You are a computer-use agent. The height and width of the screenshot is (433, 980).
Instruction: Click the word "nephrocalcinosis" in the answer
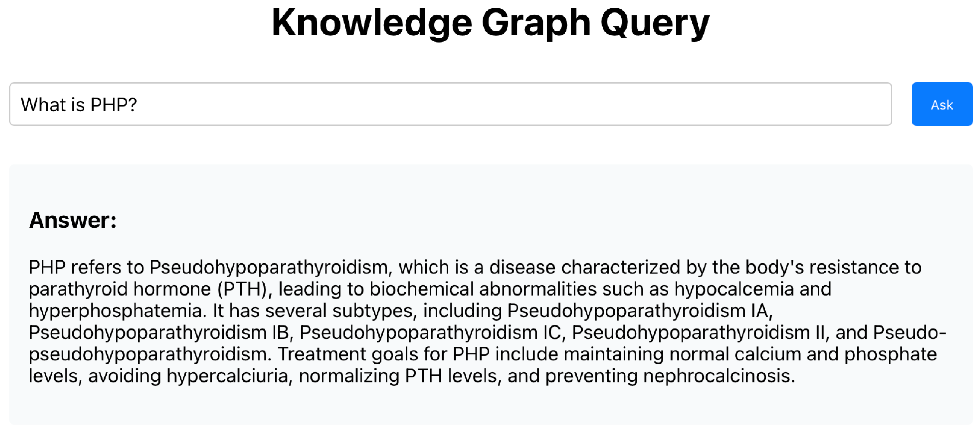coord(718,376)
